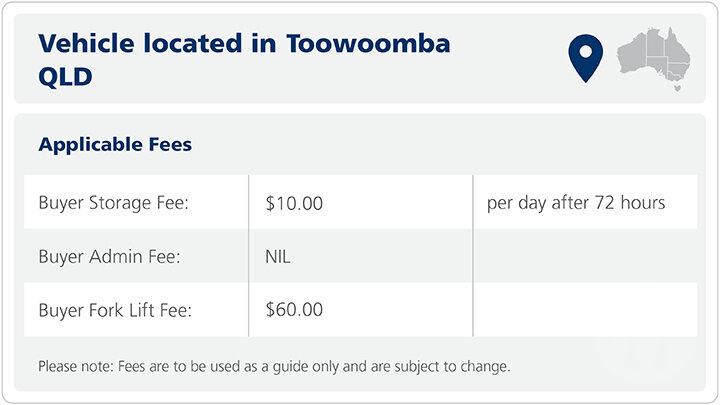Click the western half of the Australia map
This screenshot has width=720, height=405.
[x=633, y=53]
